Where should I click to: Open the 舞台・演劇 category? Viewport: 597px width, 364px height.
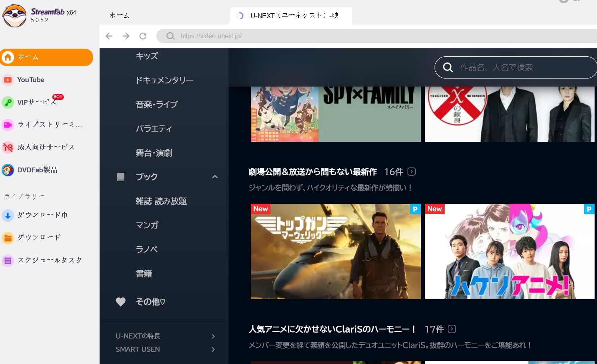pos(154,153)
